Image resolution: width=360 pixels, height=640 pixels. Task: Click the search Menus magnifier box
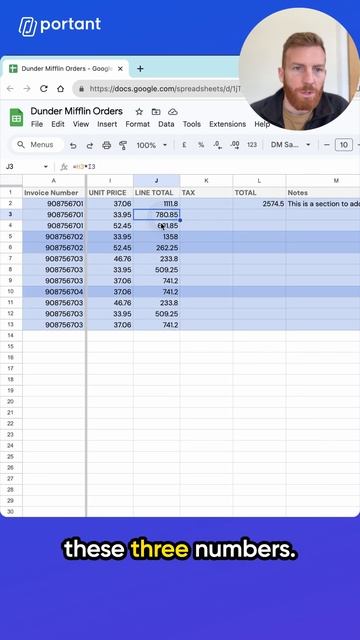(x=37, y=145)
